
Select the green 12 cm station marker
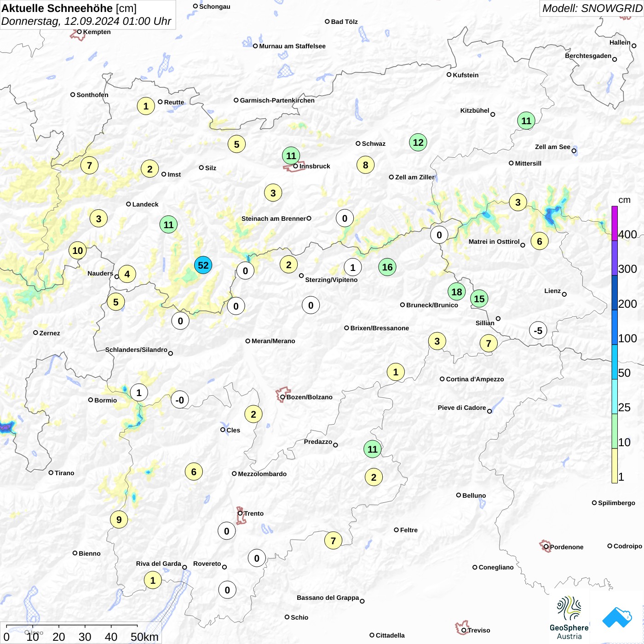[x=418, y=143]
